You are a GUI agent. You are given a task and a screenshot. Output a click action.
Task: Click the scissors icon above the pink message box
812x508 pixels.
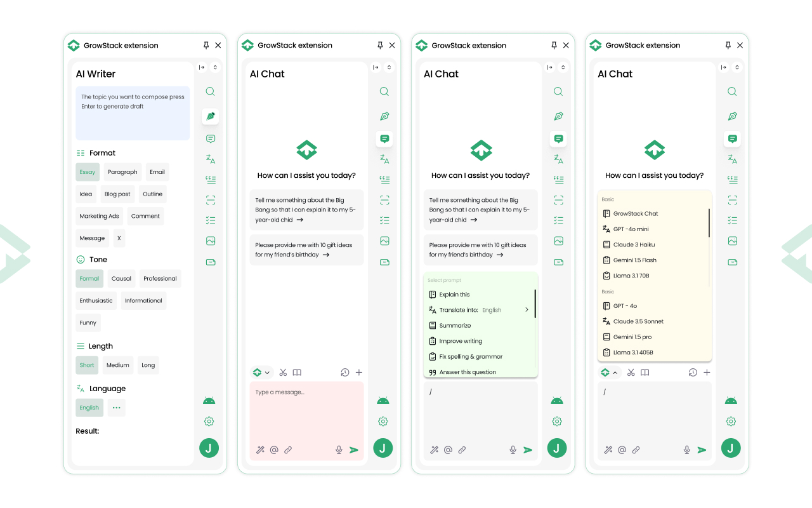283,373
